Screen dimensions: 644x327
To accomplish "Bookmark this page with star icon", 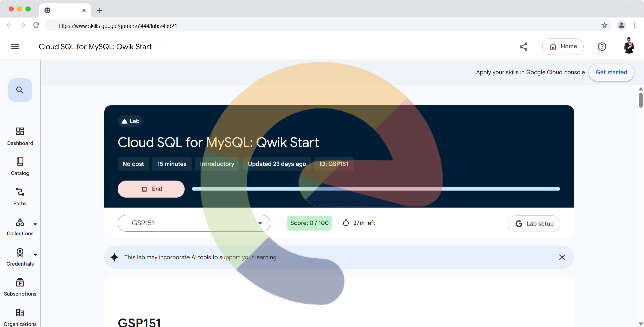I will coord(604,25).
